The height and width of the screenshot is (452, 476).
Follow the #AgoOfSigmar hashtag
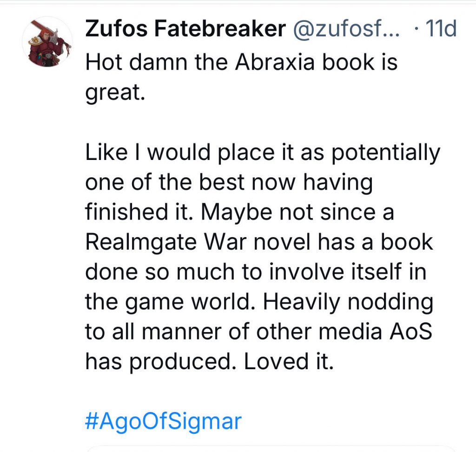tap(164, 421)
